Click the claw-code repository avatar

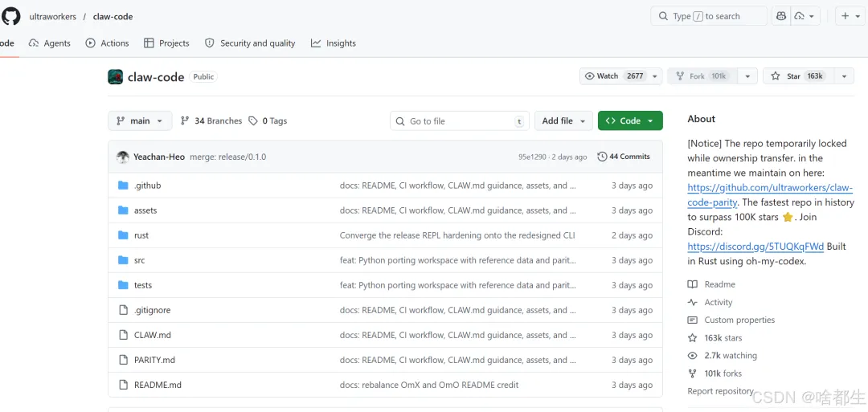pos(115,77)
